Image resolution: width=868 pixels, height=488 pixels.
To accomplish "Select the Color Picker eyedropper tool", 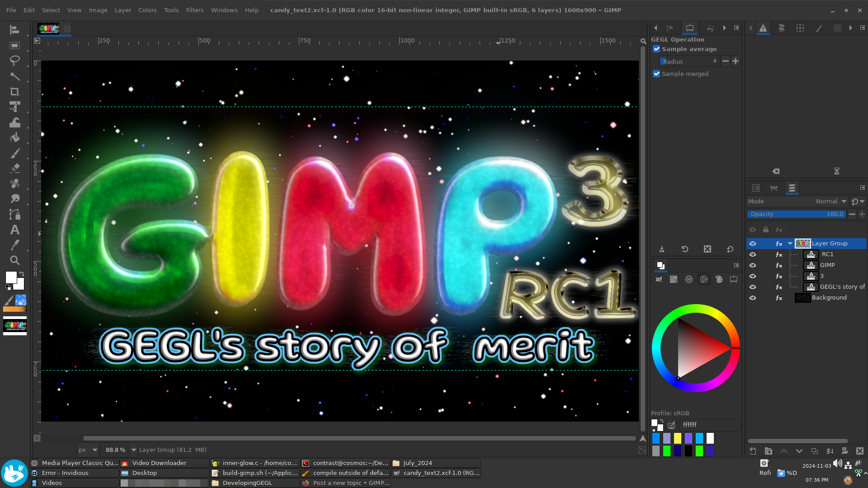I will [x=14, y=245].
